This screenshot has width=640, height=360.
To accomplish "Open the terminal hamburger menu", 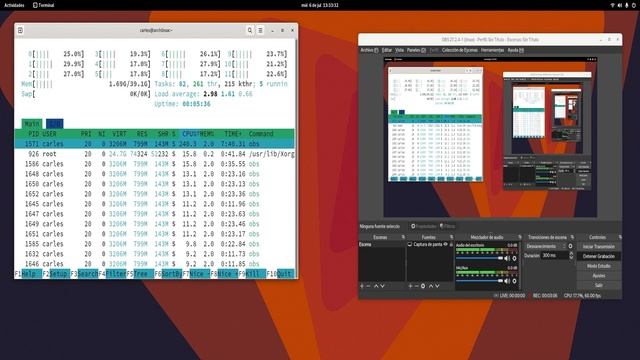I will pos(260,30).
